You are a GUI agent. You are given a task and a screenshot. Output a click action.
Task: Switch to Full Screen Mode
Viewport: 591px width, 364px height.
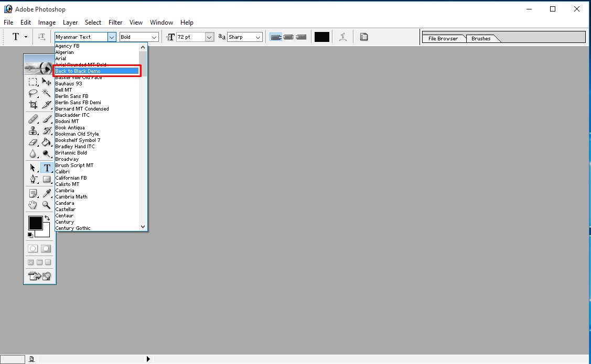click(48, 262)
